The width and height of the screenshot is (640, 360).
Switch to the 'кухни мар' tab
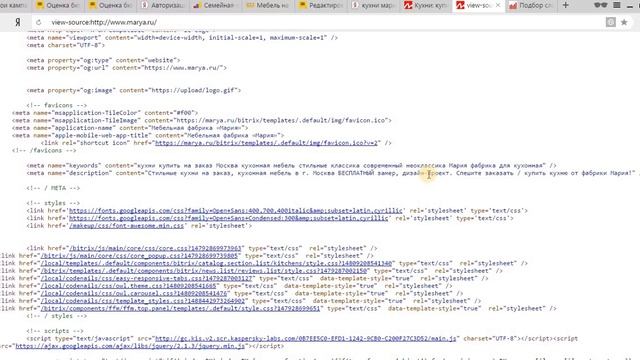coord(373,5)
